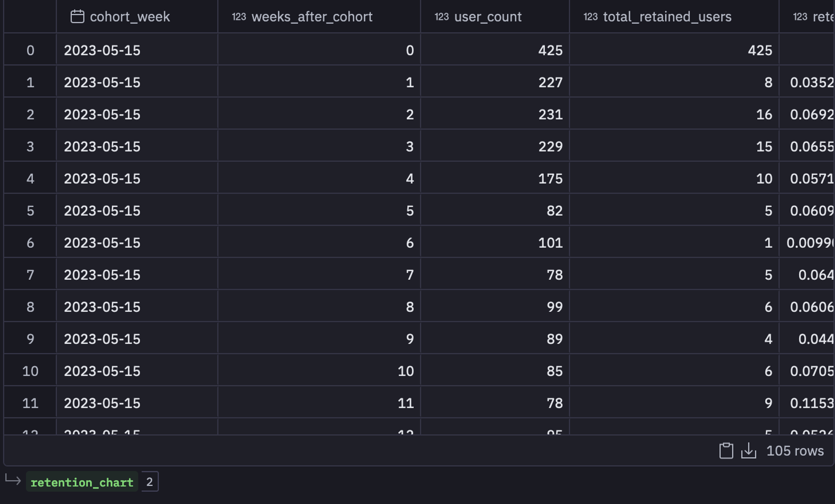Click the output arrow icon before retention_chart
Image resolution: width=835 pixels, height=504 pixels.
click(x=13, y=480)
